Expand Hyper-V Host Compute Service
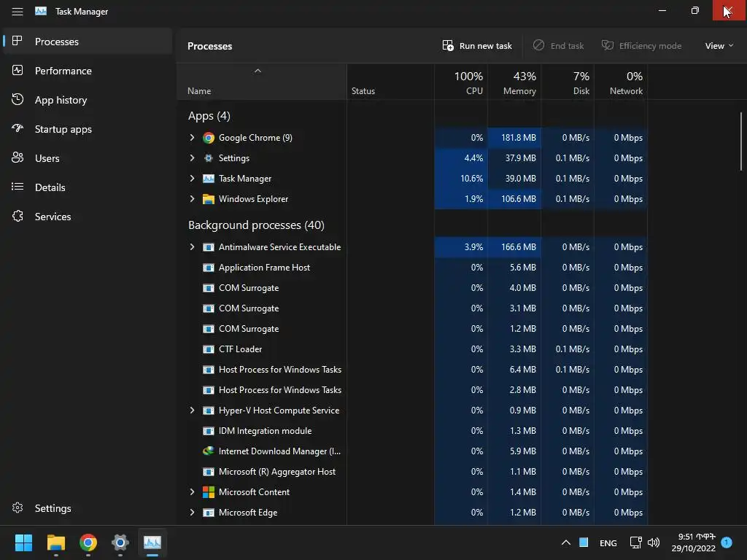The height and width of the screenshot is (560, 747). coord(192,411)
